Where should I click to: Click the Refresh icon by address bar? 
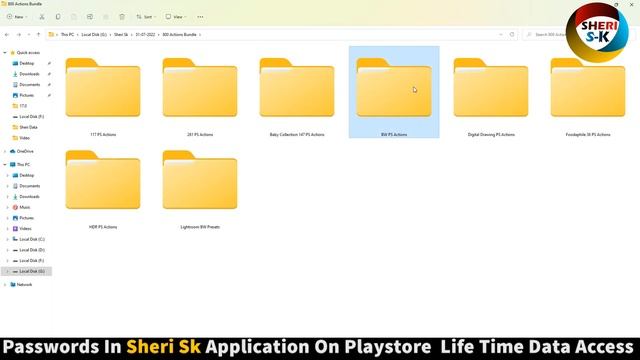512,35
